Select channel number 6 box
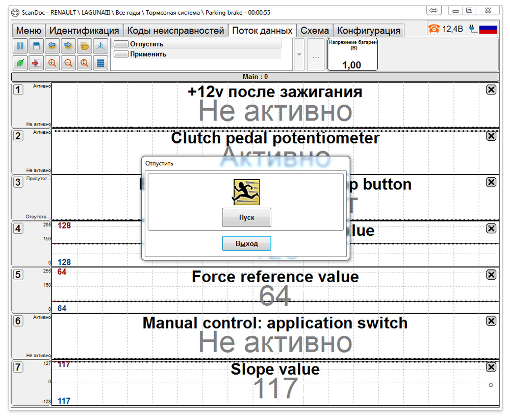510x420 pixels. pyautogui.click(x=18, y=321)
